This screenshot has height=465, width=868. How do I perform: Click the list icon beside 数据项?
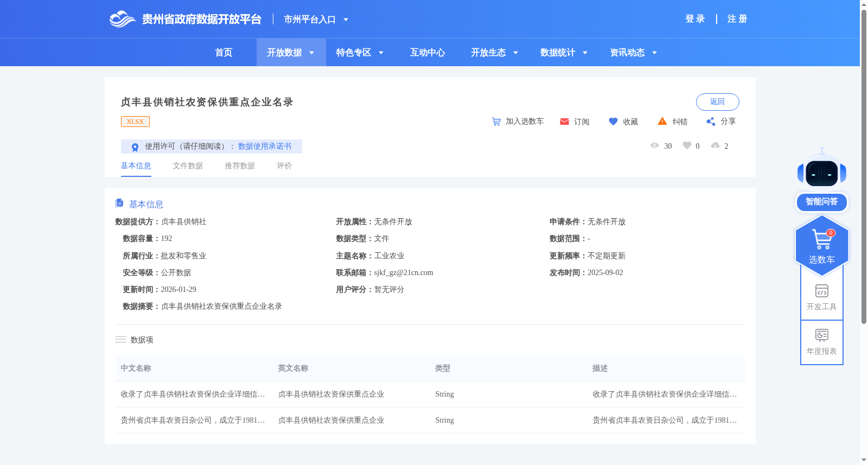120,340
